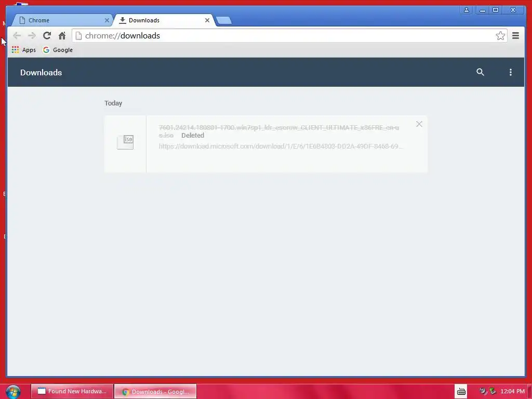
Task: Open the Apps bookmark shortcut
Action: coord(24,50)
